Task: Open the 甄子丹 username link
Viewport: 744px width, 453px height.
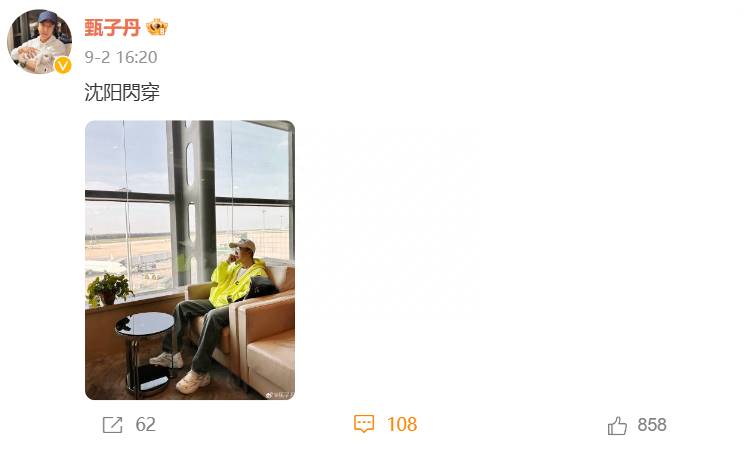Action: point(112,28)
